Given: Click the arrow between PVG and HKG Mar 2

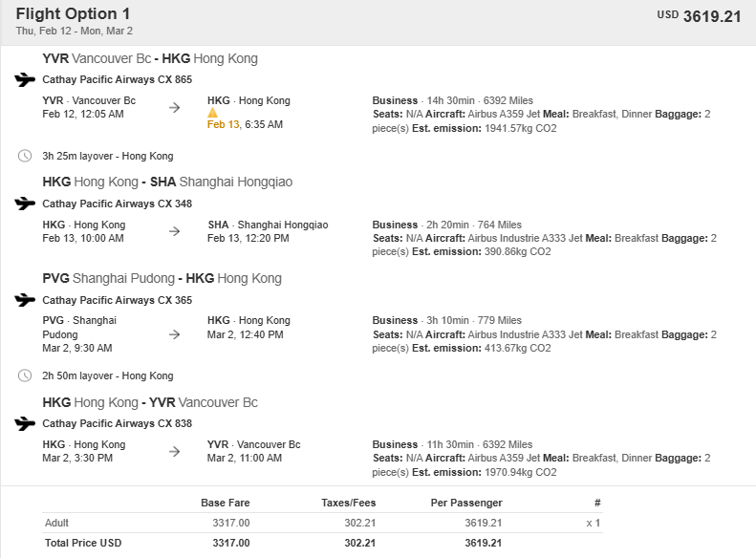Looking at the screenshot, I should pos(175,334).
